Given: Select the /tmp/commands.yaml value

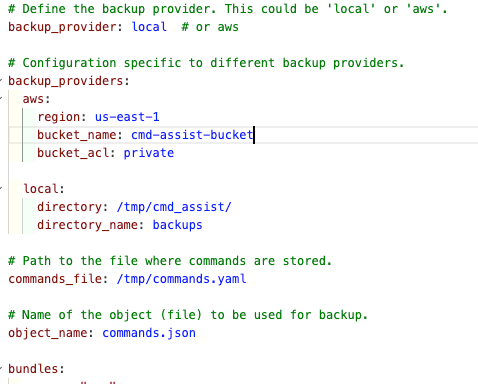Looking at the screenshot, I should [x=181, y=279].
